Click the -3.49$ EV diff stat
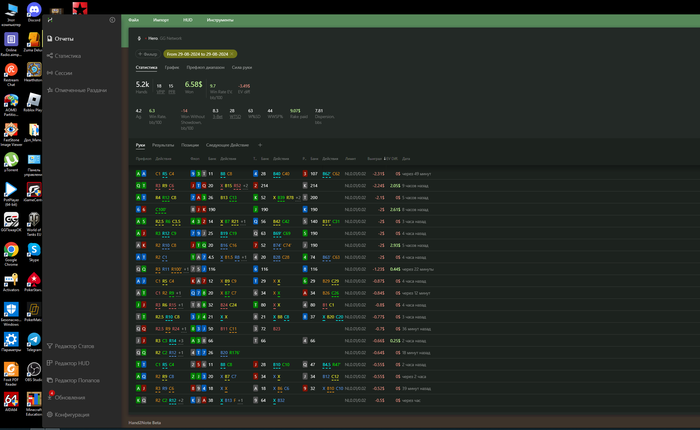 click(244, 88)
